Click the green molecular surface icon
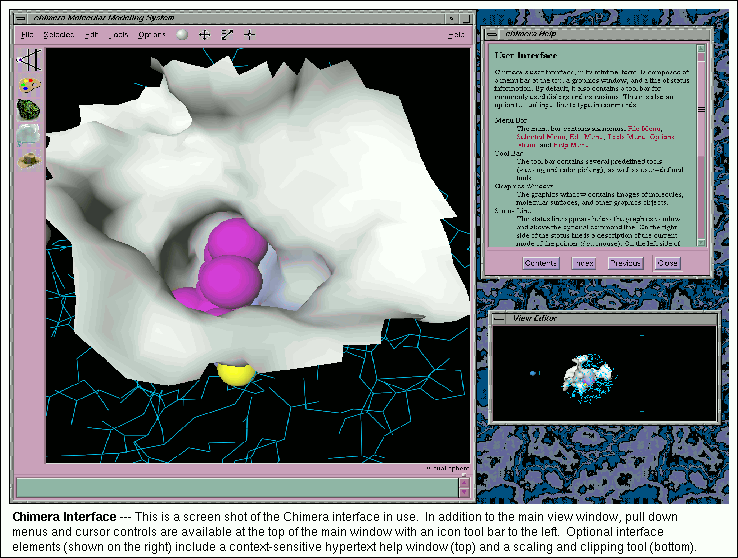Viewport: 738px width, 558px height. point(28,110)
